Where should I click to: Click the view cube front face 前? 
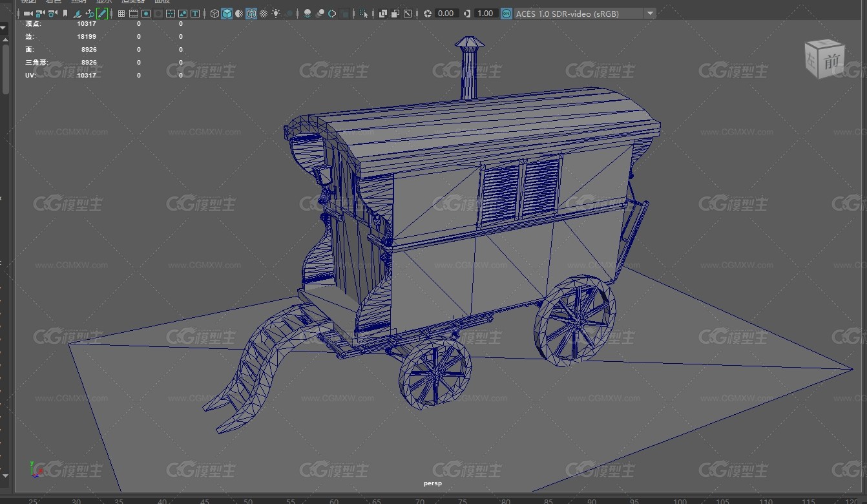[830, 63]
